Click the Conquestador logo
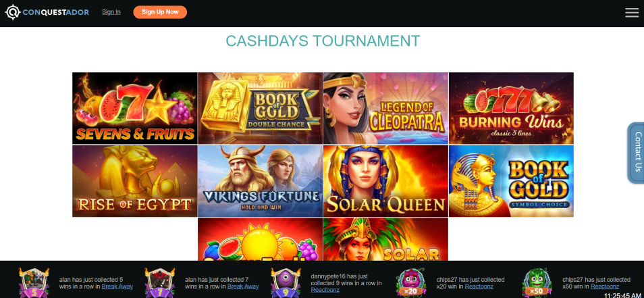 [47, 12]
